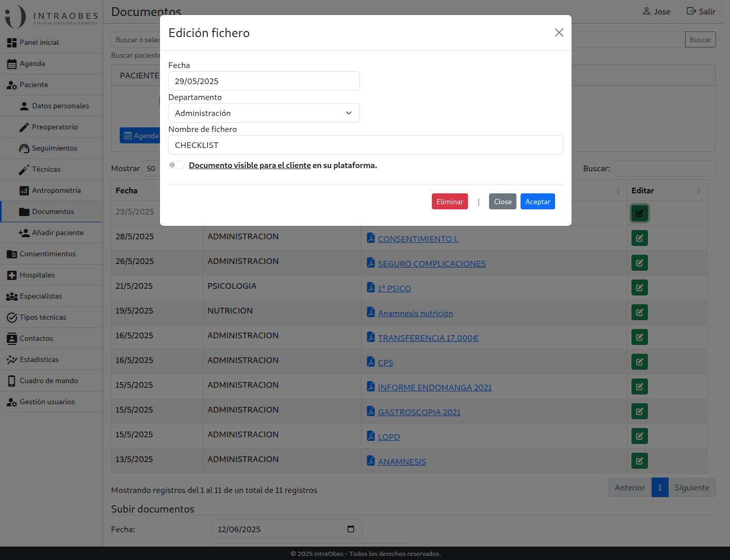
Task: Click edit icon for CONSENTIMIENTO I. row
Action: 640,238
